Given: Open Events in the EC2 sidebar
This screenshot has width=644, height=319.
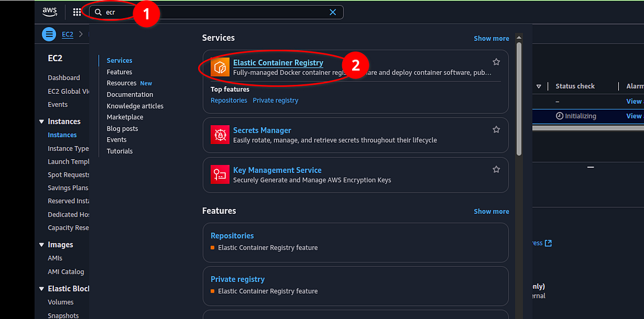Looking at the screenshot, I should [x=57, y=104].
